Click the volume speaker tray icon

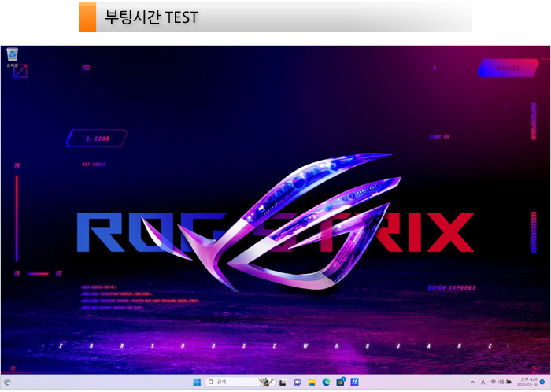click(x=501, y=382)
